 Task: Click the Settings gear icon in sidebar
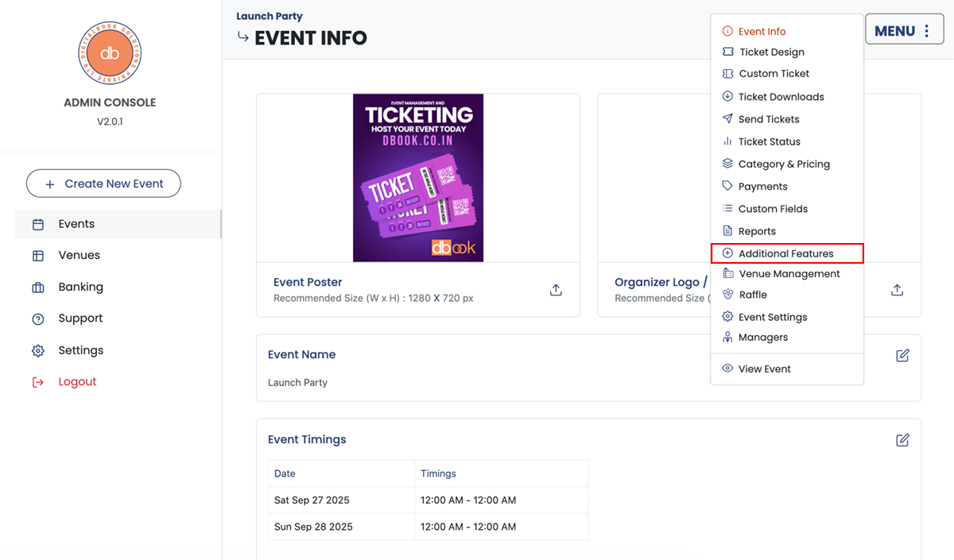coord(38,351)
